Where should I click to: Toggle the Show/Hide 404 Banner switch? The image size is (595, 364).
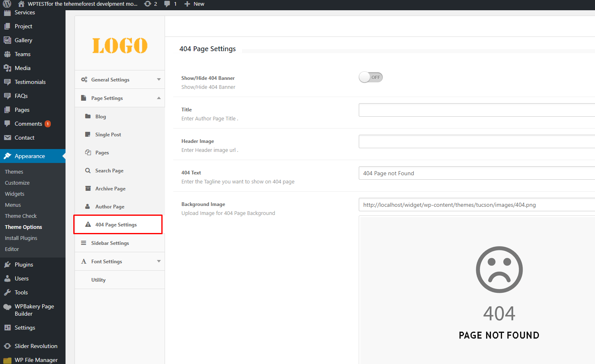[x=371, y=77]
